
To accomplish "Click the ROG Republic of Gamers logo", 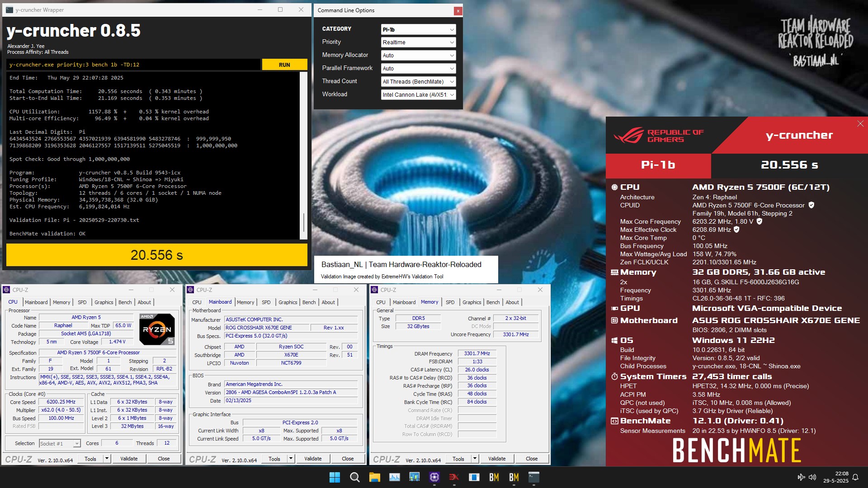I will (659, 135).
